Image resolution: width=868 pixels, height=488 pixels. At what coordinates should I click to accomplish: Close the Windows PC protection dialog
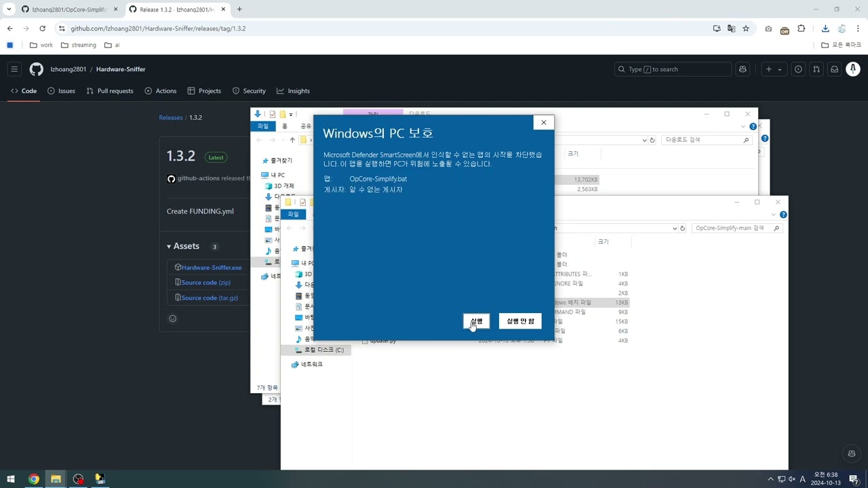[x=543, y=123]
